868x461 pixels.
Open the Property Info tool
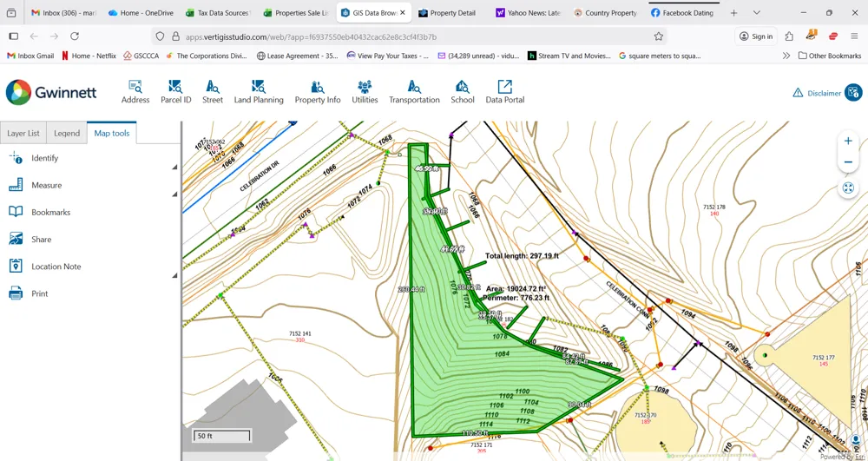click(317, 92)
